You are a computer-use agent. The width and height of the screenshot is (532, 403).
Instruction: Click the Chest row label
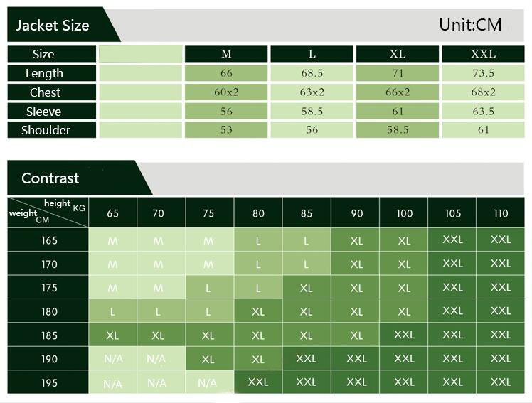(x=45, y=92)
